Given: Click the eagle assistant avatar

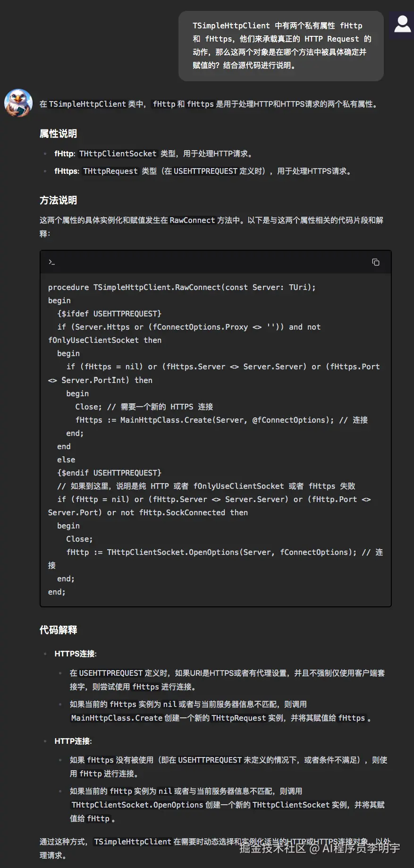Looking at the screenshot, I should [x=18, y=103].
